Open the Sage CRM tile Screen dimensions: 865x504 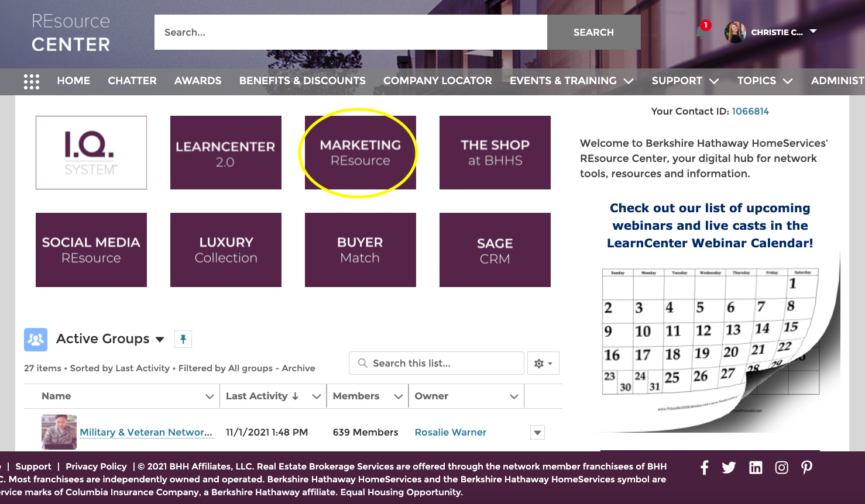click(x=495, y=250)
